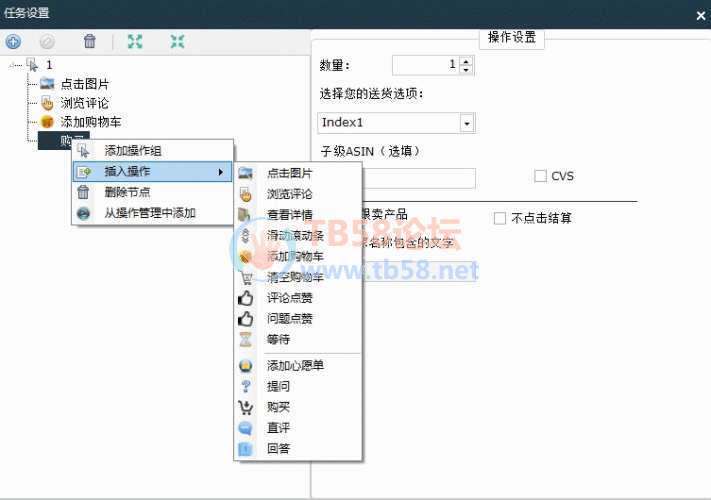Click the 插入操作 submenu arrow

point(221,172)
